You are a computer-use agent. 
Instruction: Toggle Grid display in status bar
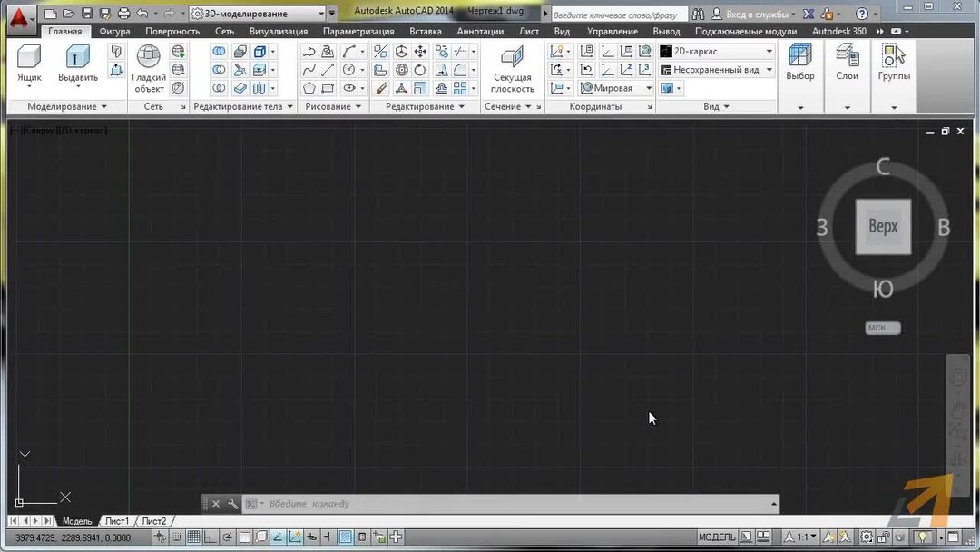point(194,537)
